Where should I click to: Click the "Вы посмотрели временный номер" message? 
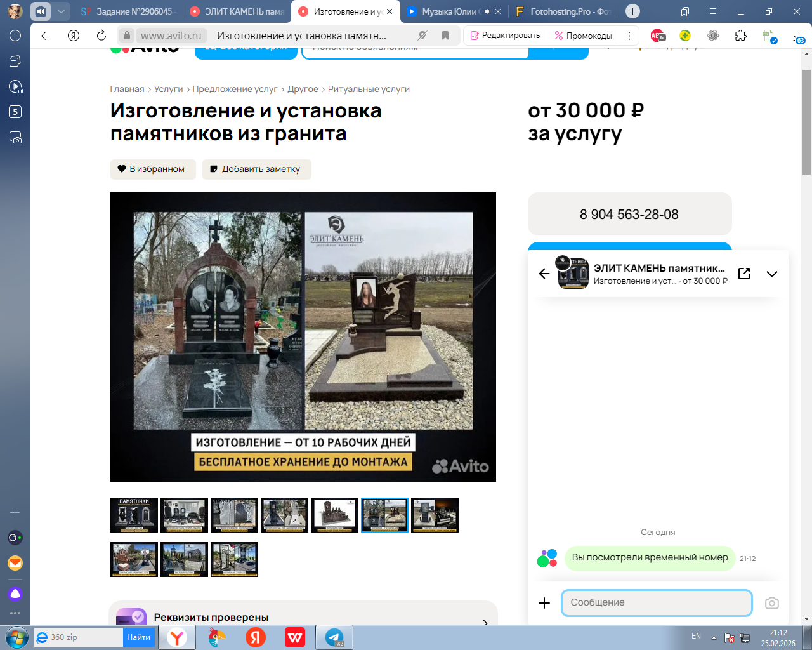[x=650, y=557]
